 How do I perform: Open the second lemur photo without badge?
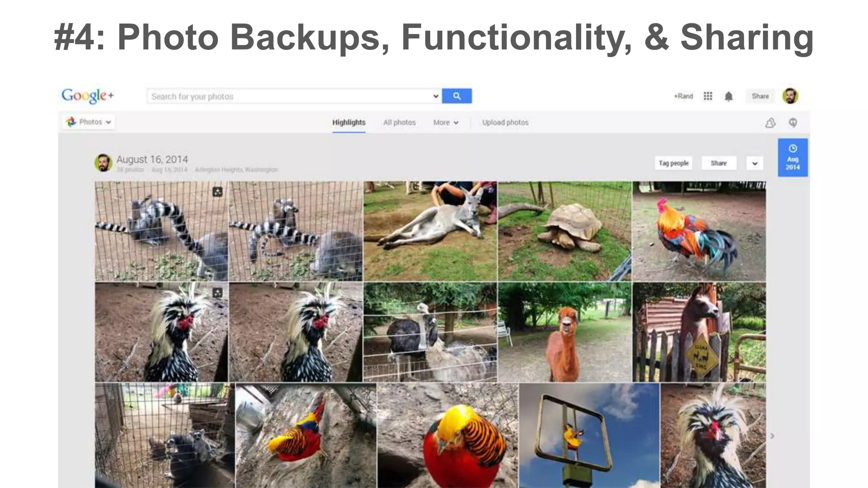tap(296, 231)
